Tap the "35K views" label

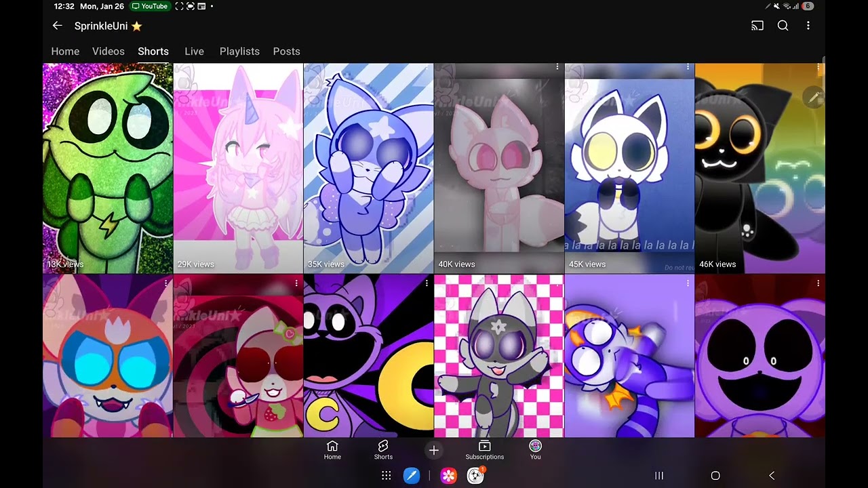326,264
